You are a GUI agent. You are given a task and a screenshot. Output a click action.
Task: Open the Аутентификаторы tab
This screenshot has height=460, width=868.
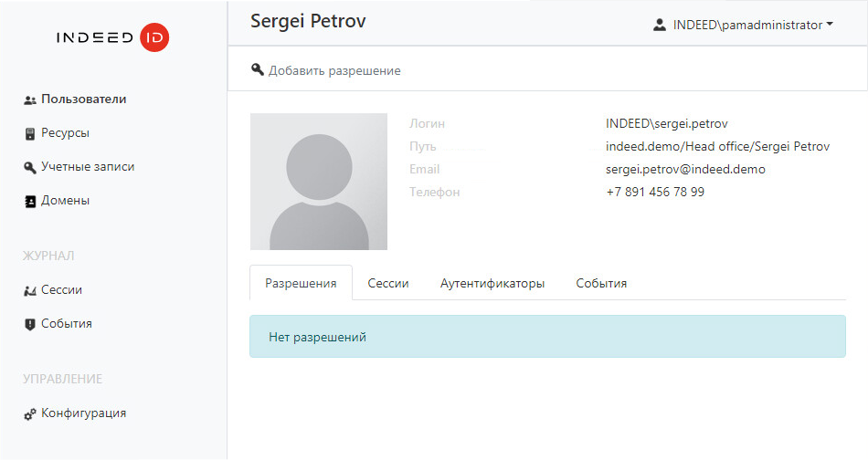click(492, 284)
